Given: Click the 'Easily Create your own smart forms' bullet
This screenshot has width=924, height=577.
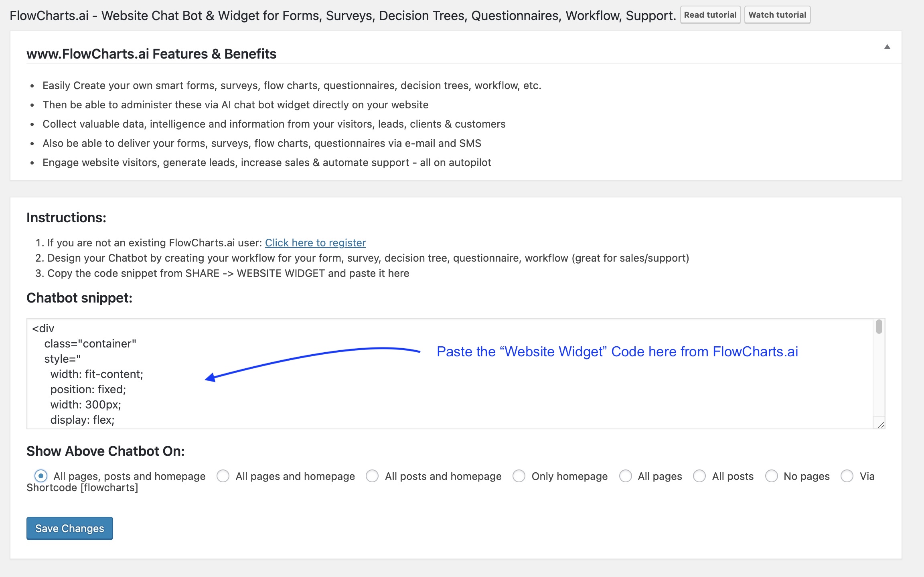Looking at the screenshot, I should point(292,85).
